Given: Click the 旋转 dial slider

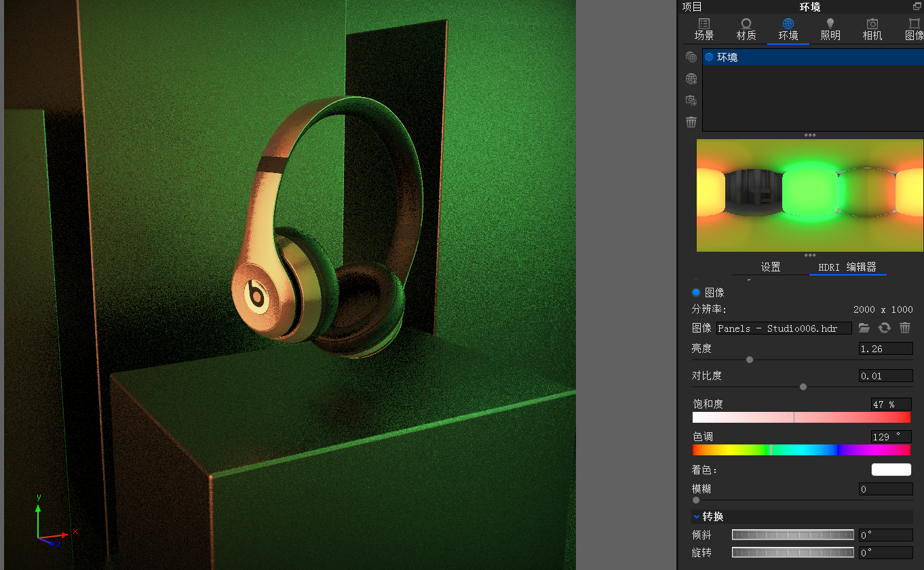Looking at the screenshot, I should pyautogui.click(x=792, y=552).
